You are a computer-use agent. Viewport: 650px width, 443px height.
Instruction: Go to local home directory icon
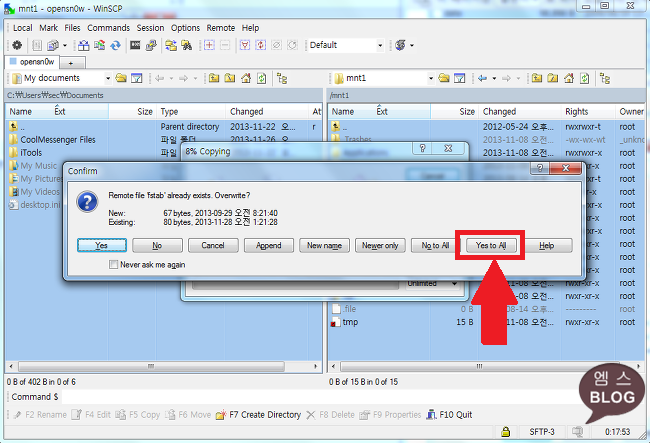pos(246,78)
